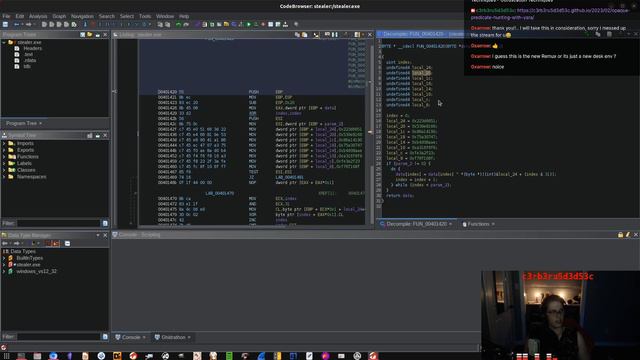
Task: Open the Analysis menu
Action: (x=38, y=16)
